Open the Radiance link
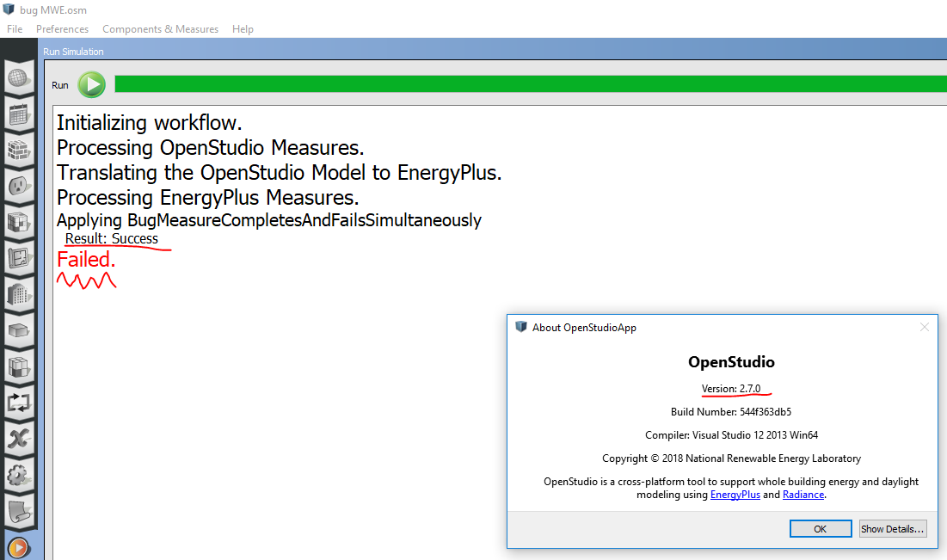 coord(802,494)
